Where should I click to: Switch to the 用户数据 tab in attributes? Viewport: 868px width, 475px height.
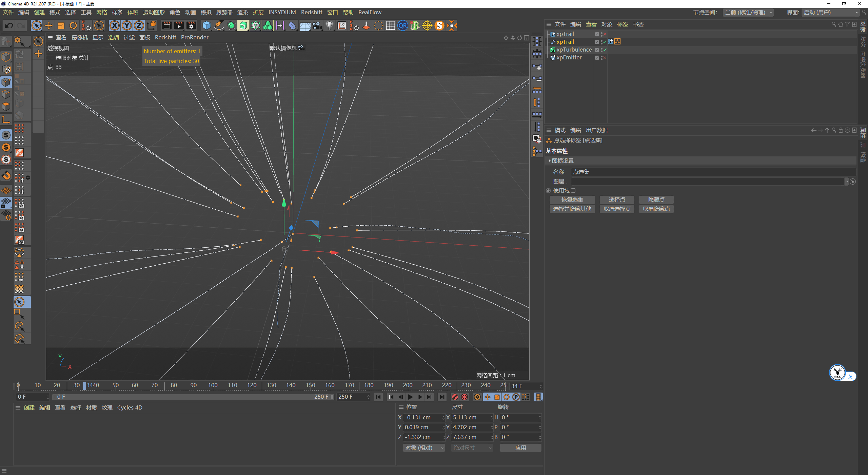(598, 130)
